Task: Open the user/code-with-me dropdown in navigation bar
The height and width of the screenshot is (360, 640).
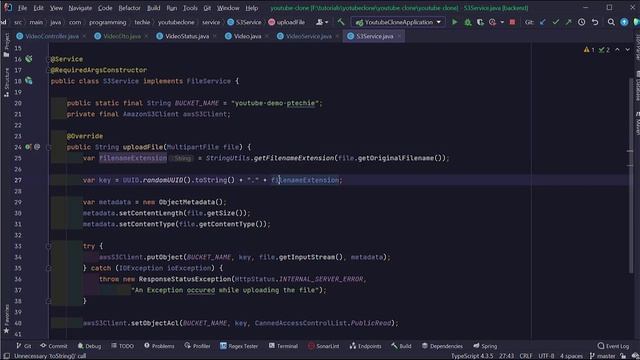Action: [322, 22]
